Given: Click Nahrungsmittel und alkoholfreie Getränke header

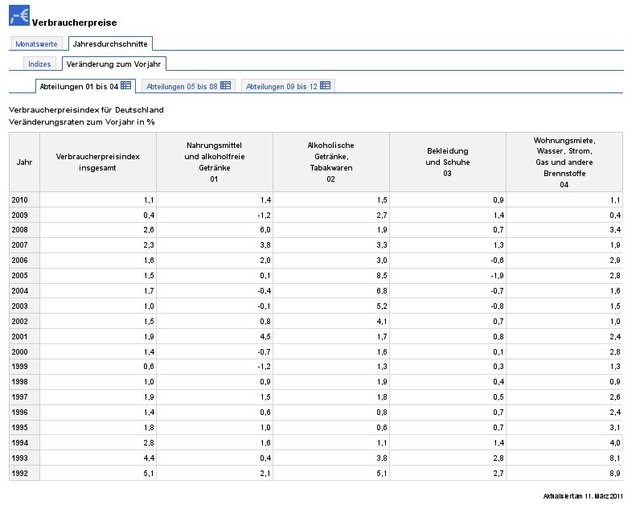Looking at the screenshot, I should point(214,162).
